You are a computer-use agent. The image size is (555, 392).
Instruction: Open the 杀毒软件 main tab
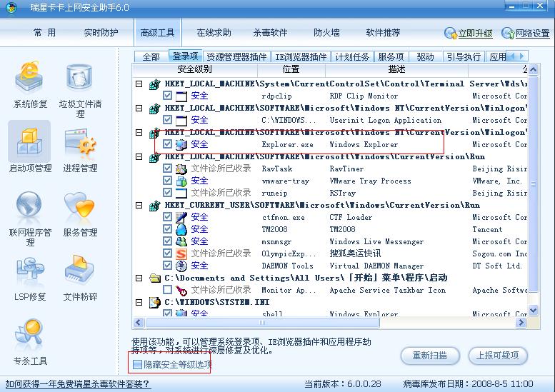click(270, 33)
